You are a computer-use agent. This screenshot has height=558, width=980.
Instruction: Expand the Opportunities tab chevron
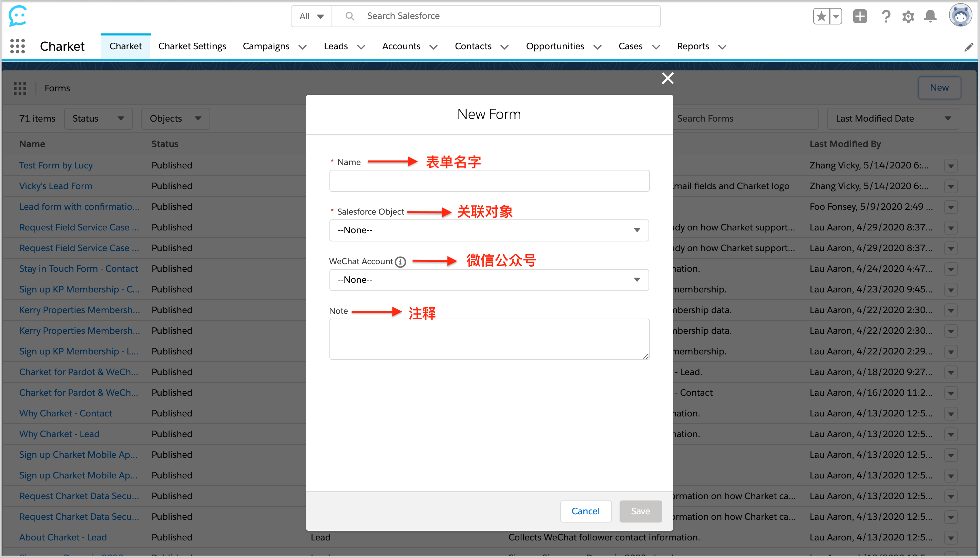click(598, 47)
